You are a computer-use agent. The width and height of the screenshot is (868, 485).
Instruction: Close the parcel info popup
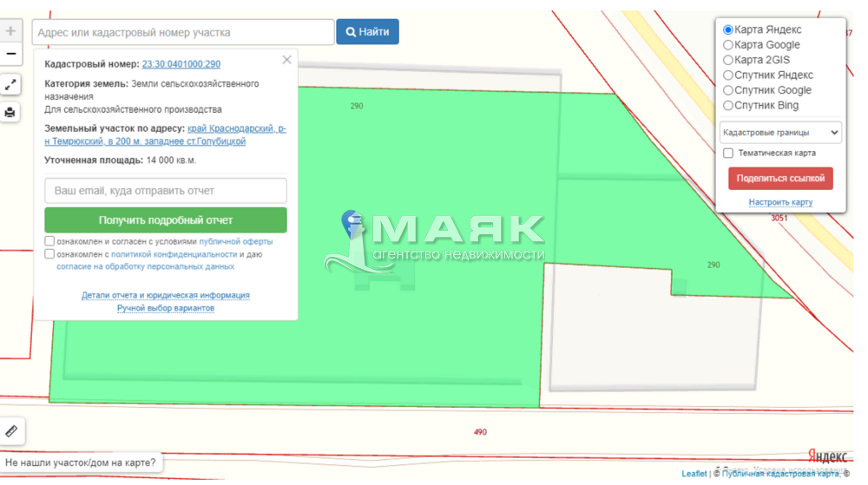[x=286, y=60]
